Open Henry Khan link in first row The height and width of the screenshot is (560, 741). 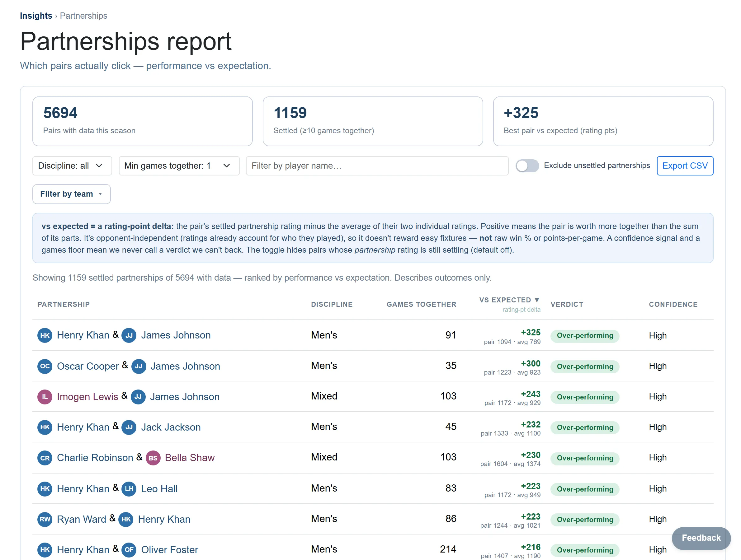[x=83, y=335]
